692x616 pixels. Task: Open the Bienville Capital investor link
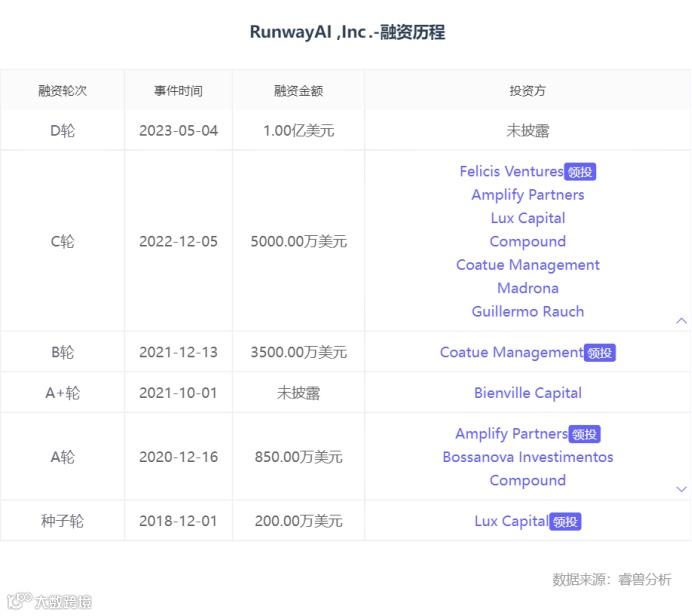tap(527, 393)
